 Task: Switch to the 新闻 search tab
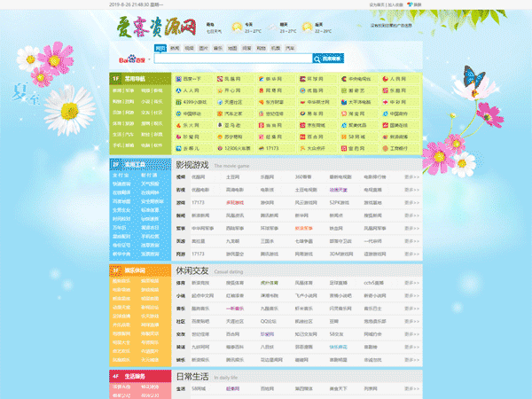coord(175,48)
